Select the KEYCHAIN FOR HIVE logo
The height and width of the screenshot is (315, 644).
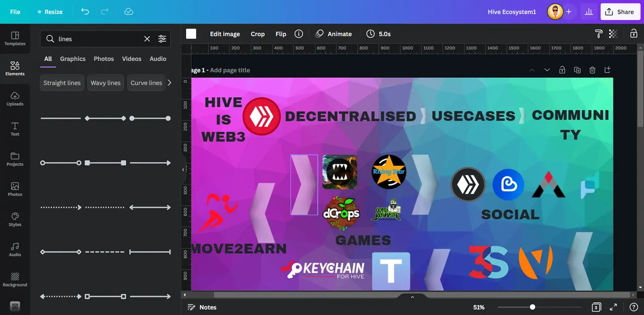coord(323,270)
